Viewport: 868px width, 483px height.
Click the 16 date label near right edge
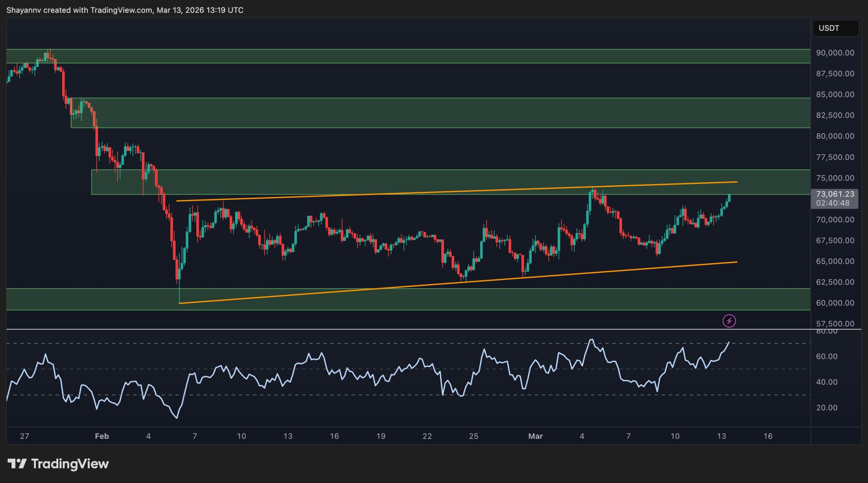768,436
